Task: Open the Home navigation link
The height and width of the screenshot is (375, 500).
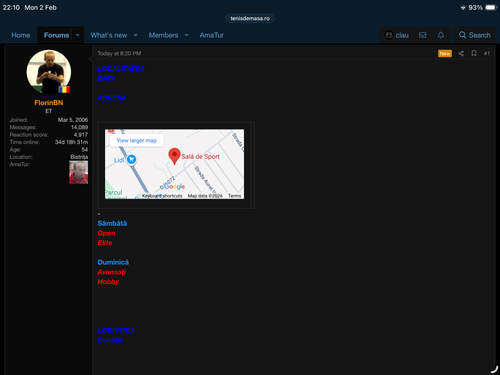Action: (x=21, y=35)
